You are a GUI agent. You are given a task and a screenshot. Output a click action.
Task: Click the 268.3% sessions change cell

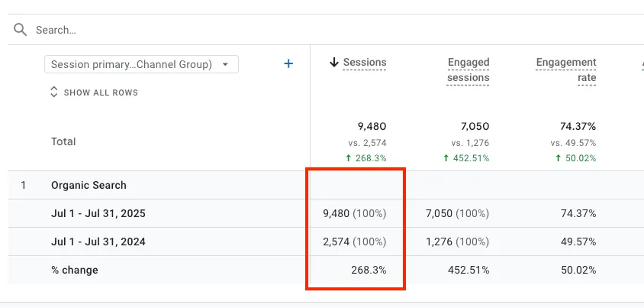(369, 270)
